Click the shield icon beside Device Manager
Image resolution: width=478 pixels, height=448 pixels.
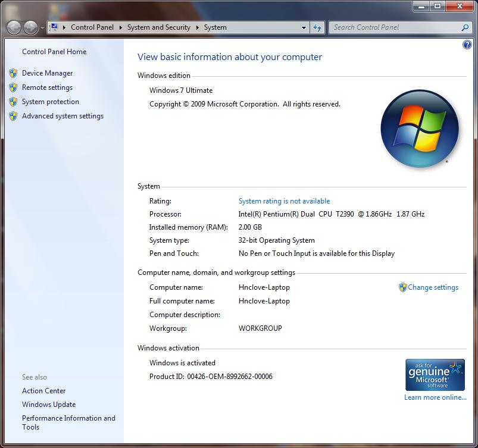coord(13,73)
